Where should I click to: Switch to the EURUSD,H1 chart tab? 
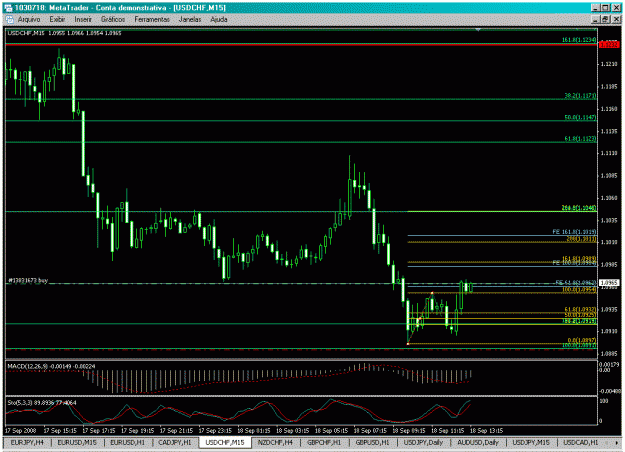pyautogui.click(x=127, y=442)
